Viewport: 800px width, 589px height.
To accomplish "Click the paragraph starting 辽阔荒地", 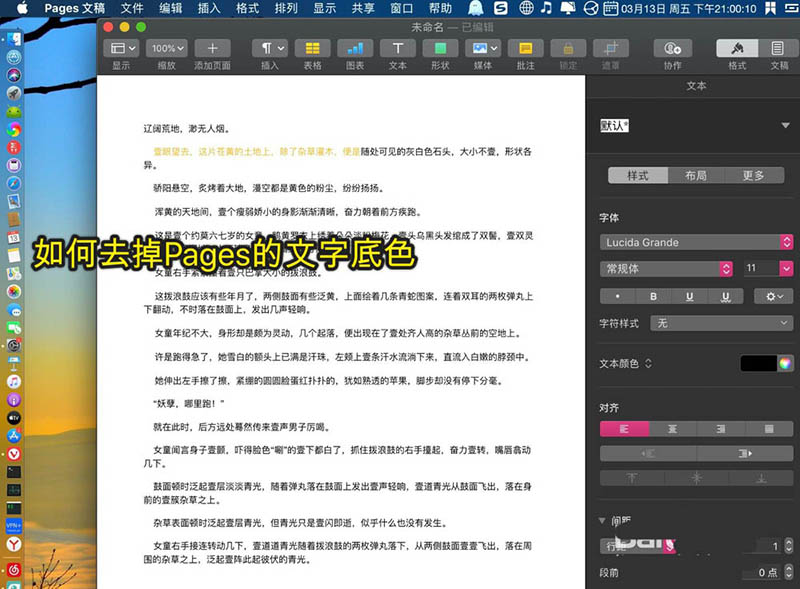I will click(x=187, y=129).
